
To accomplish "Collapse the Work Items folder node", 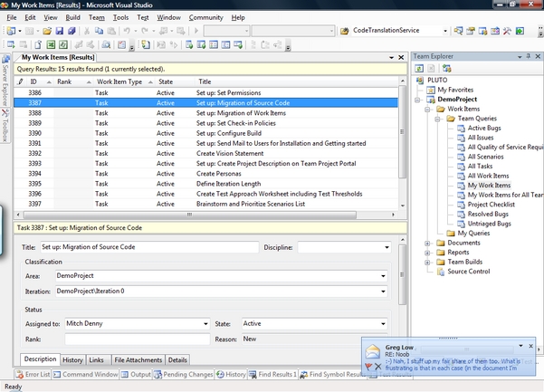I will coord(427,110).
